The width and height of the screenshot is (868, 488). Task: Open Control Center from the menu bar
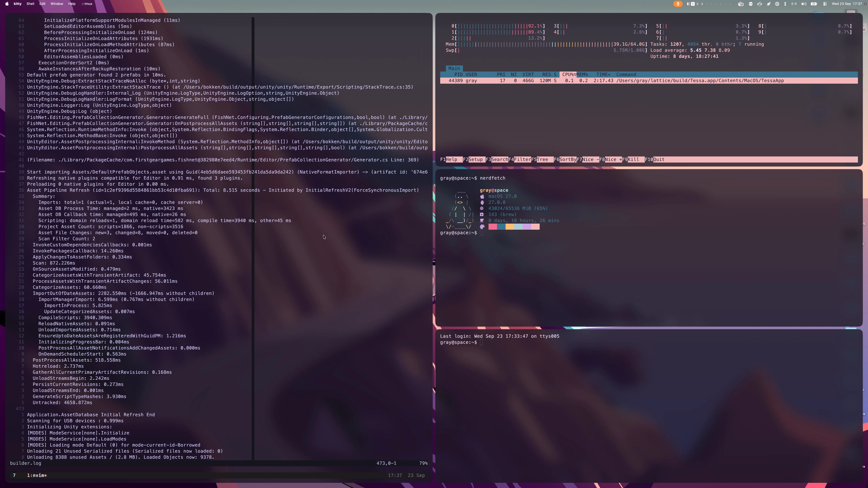(825, 4)
